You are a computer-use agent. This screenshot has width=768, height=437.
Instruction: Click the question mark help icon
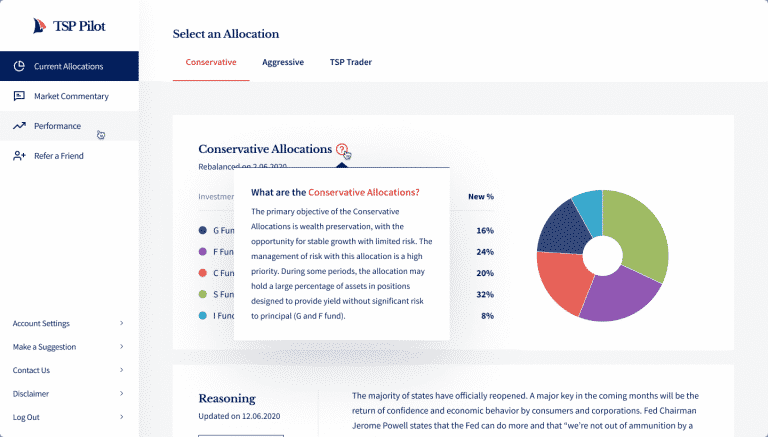point(342,149)
